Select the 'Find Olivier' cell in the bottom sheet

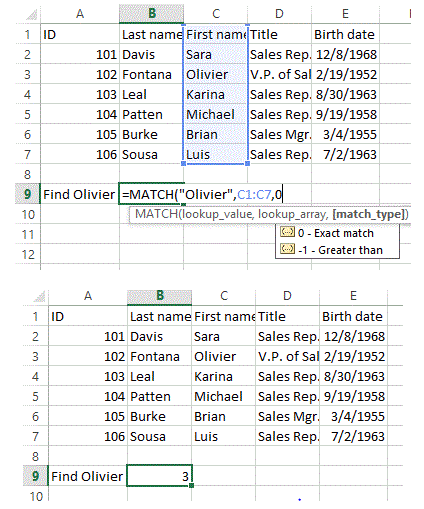click(x=88, y=476)
